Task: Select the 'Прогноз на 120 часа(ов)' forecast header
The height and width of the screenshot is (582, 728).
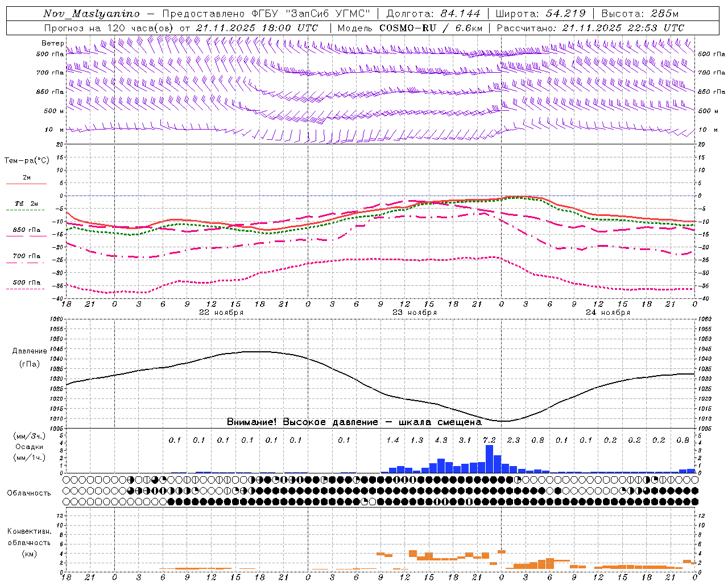Action: [x=109, y=27]
